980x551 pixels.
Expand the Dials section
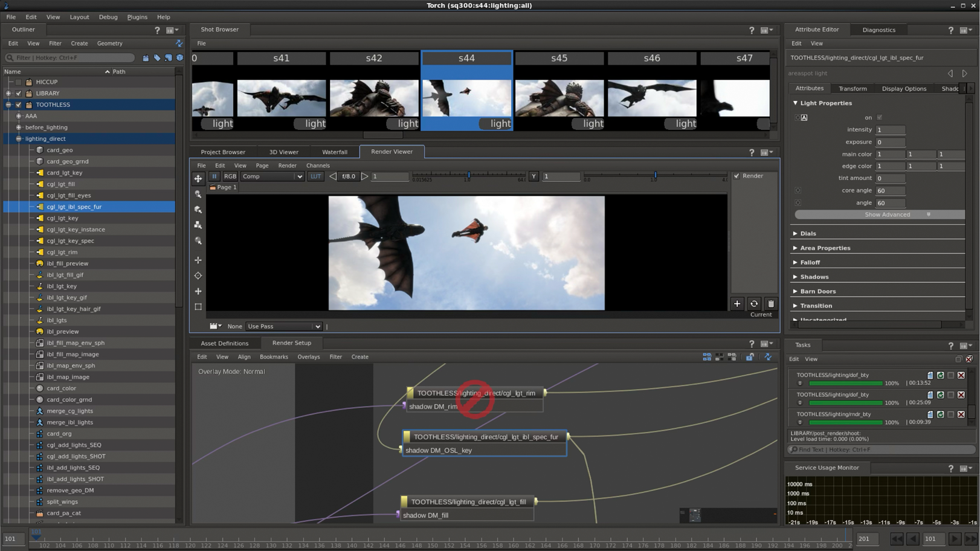(795, 233)
